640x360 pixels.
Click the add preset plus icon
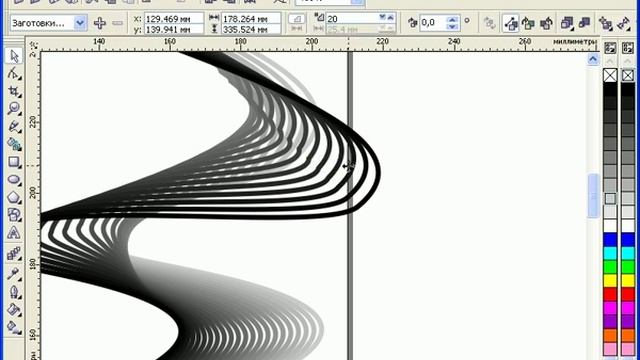coord(100,23)
